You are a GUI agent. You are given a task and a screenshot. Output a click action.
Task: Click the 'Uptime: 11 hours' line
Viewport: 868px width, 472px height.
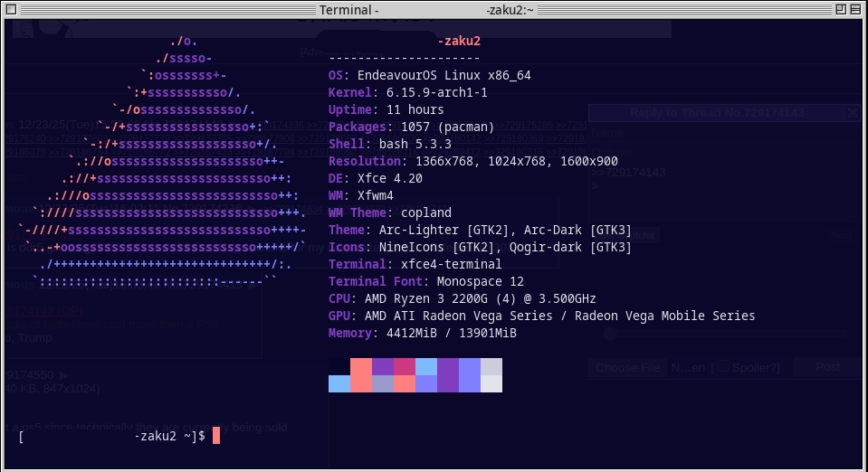coord(386,109)
